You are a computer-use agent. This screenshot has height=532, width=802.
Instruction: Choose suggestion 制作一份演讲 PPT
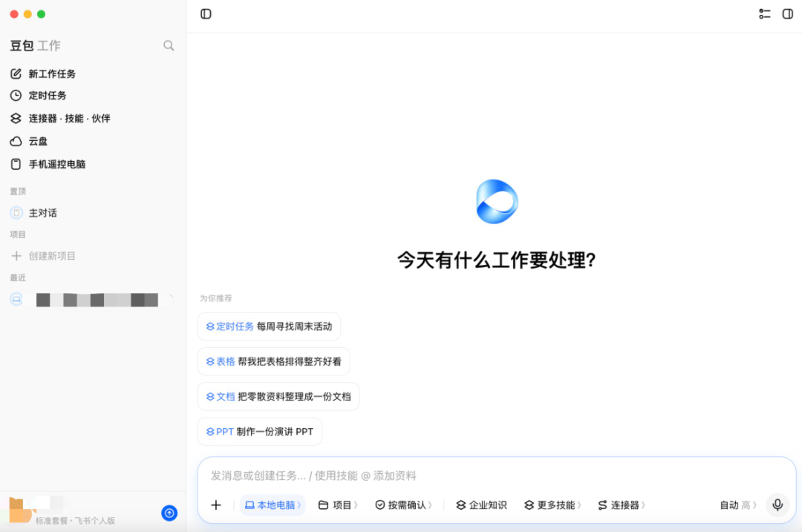(260, 431)
